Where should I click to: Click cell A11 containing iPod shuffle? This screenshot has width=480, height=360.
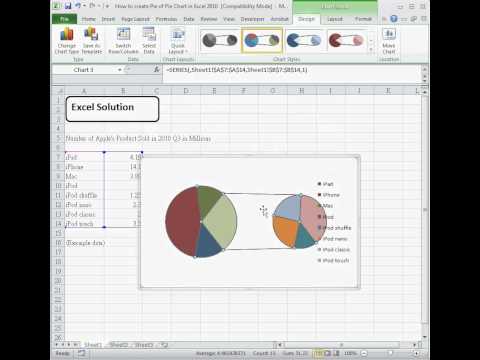[x=84, y=195]
